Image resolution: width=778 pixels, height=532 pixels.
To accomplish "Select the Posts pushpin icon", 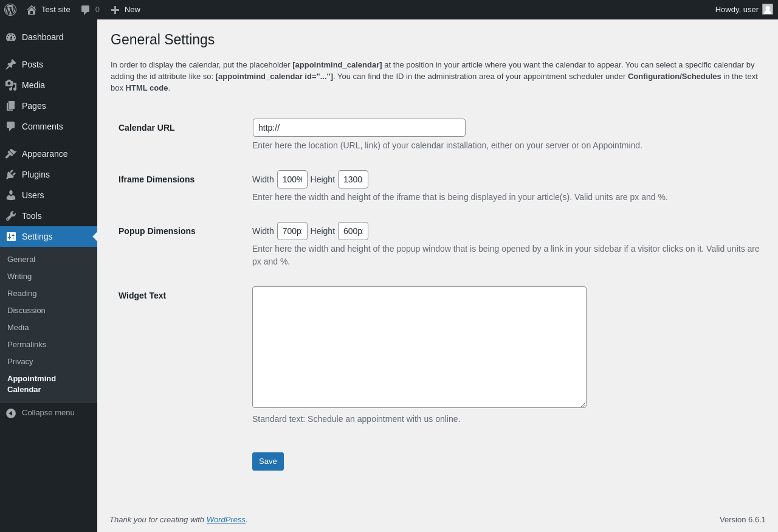I will tap(11, 64).
